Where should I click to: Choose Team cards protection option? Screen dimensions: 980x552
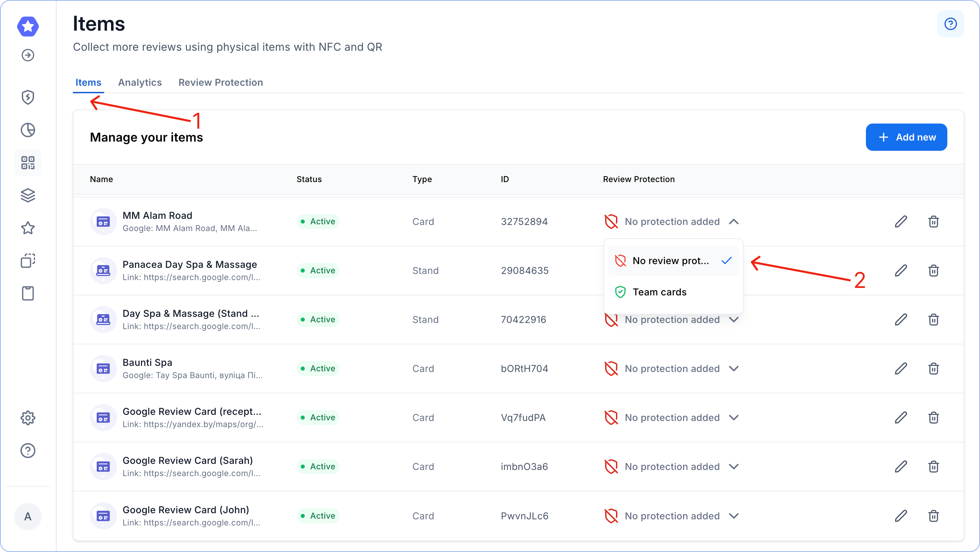[x=659, y=292]
